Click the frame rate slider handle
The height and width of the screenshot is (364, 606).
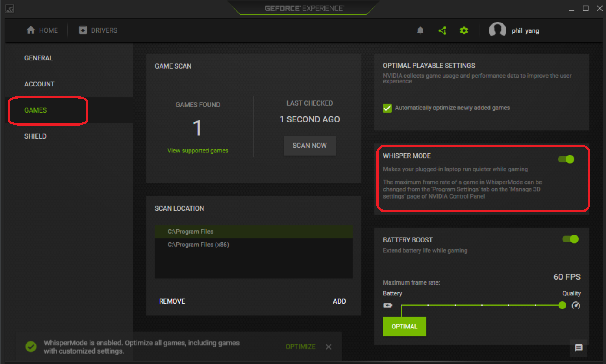click(562, 305)
